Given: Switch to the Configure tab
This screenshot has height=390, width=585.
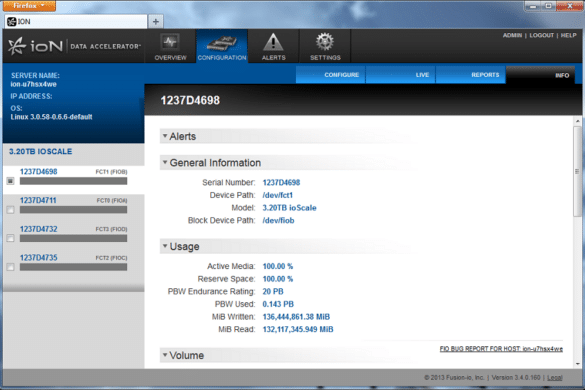Looking at the screenshot, I should point(331,75).
